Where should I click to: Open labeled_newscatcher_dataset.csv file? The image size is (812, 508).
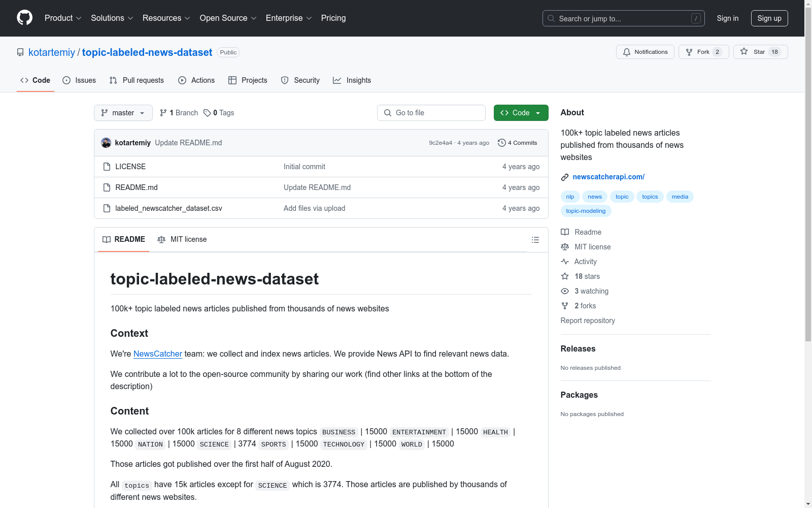point(168,208)
